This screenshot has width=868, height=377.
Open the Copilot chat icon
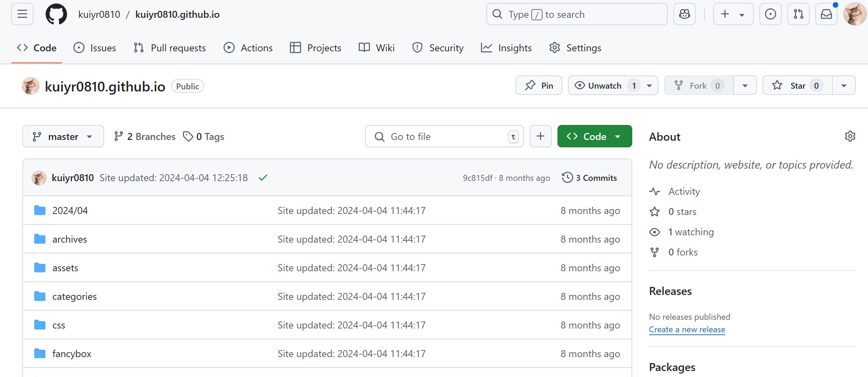(x=684, y=14)
